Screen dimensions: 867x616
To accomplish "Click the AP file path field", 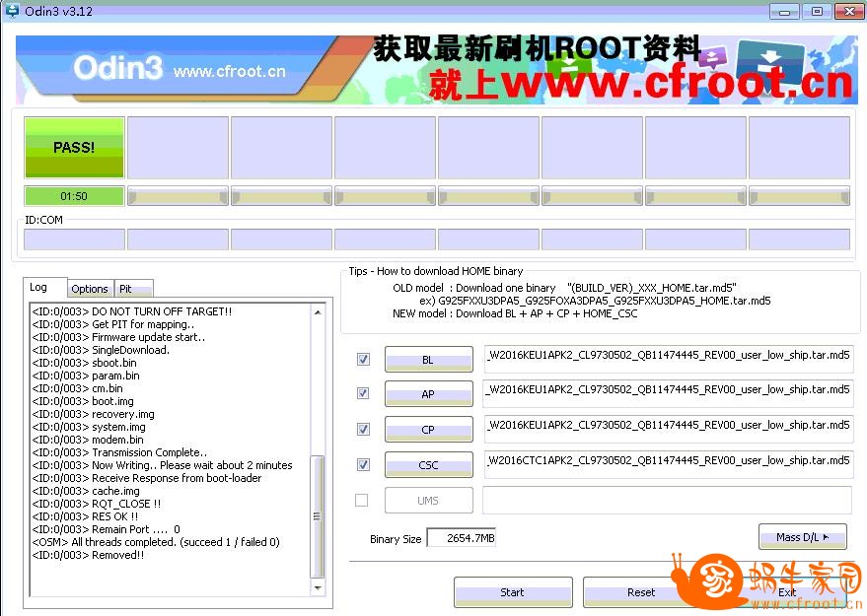I will pyautogui.click(x=669, y=393).
